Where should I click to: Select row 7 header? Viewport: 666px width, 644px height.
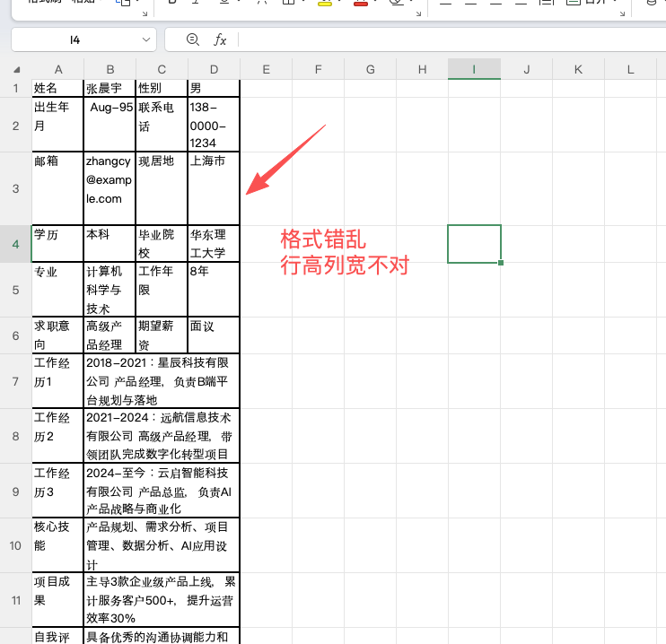pyautogui.click(x=16, y=381)
